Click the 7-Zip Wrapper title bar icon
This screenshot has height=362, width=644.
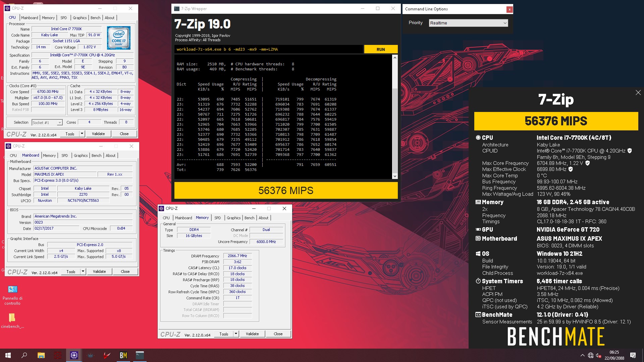pyautogui.click(x=177, y=9)
